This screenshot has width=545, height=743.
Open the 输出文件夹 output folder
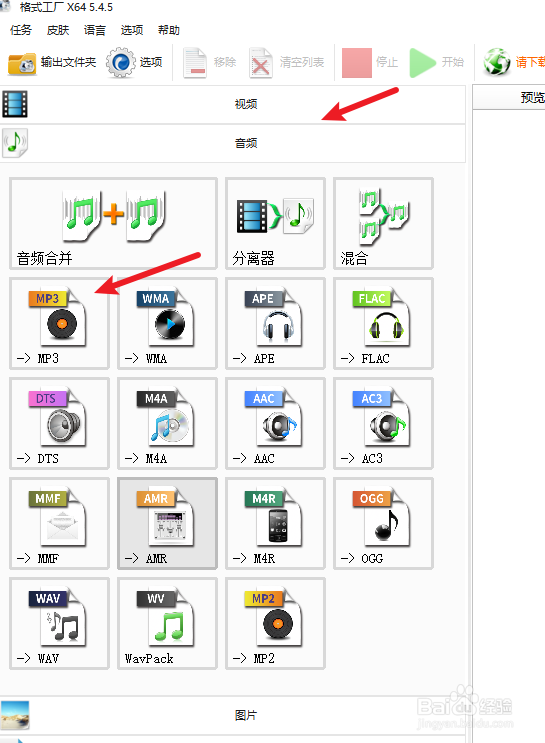(52, 63)
